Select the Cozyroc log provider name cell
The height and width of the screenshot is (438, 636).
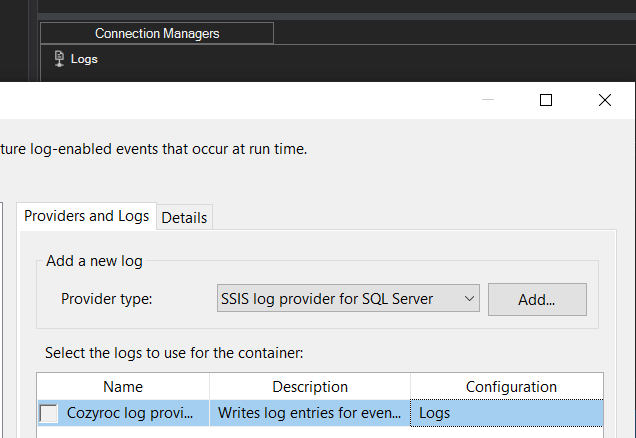136,413
